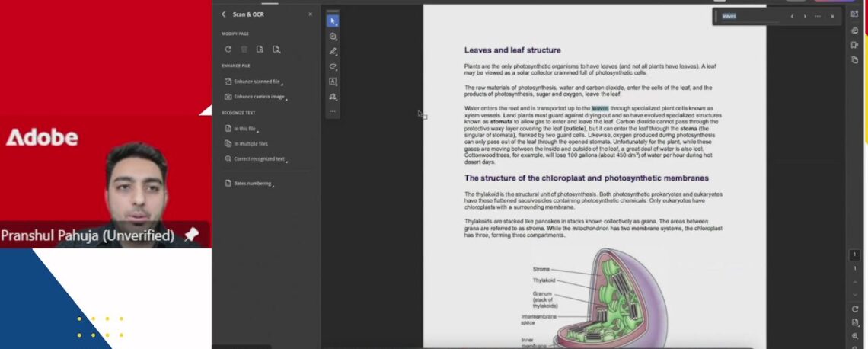
Task: Click the extract page icon under Modify Page
Action: coord(260,50)
